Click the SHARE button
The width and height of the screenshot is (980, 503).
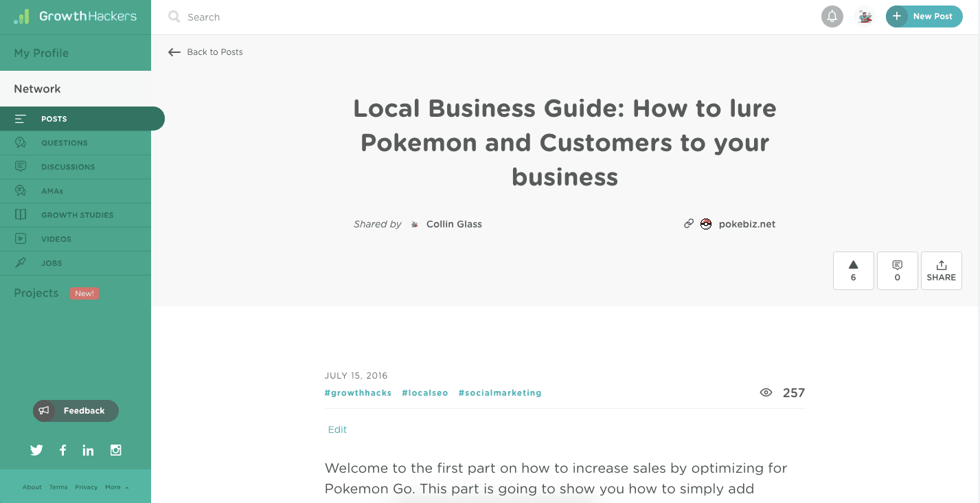pyautogui.click(x=942, y=271)
